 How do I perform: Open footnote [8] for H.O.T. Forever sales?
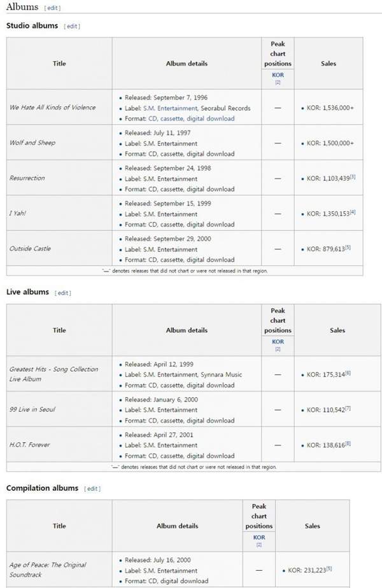coord(348,444)
